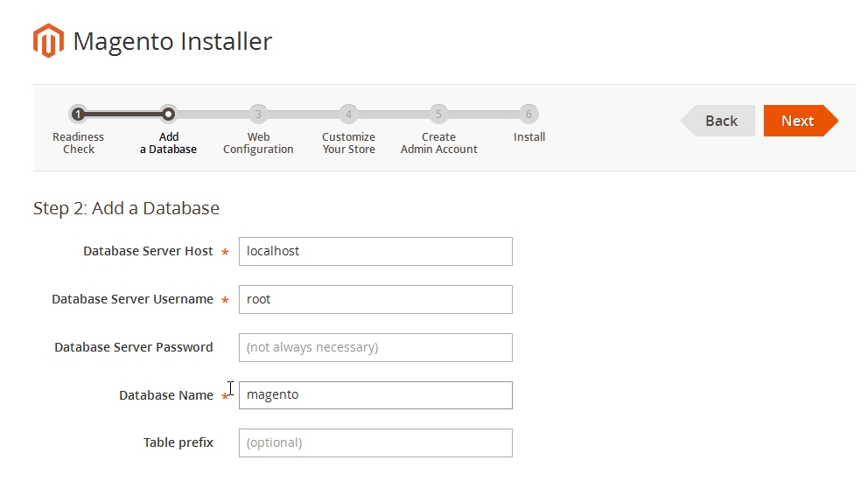Screen dimensions: 868x481
Task: Click the Magento logo icon
Action: coord(48,40)
